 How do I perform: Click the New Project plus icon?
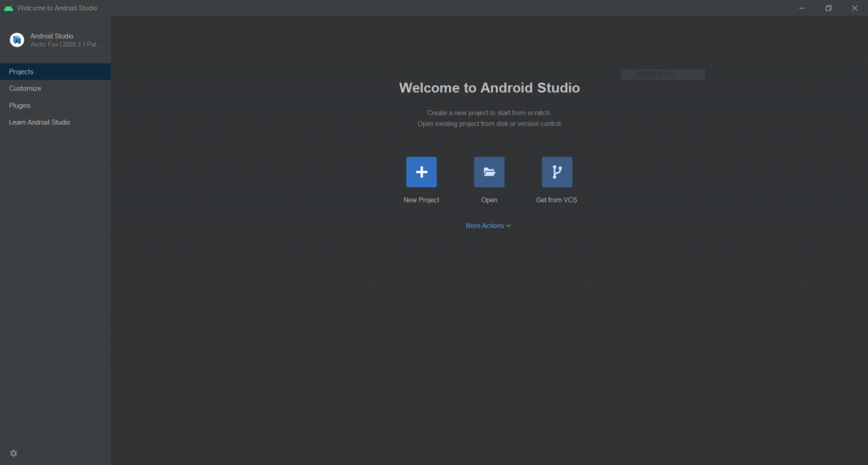421,172
